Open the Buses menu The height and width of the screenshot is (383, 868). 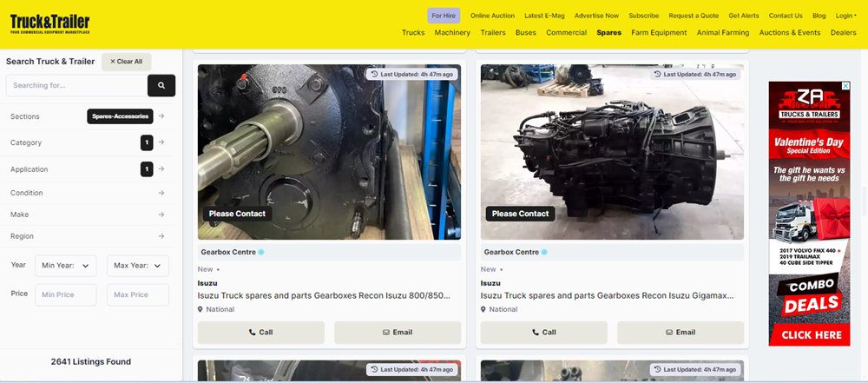coord(526,33)
